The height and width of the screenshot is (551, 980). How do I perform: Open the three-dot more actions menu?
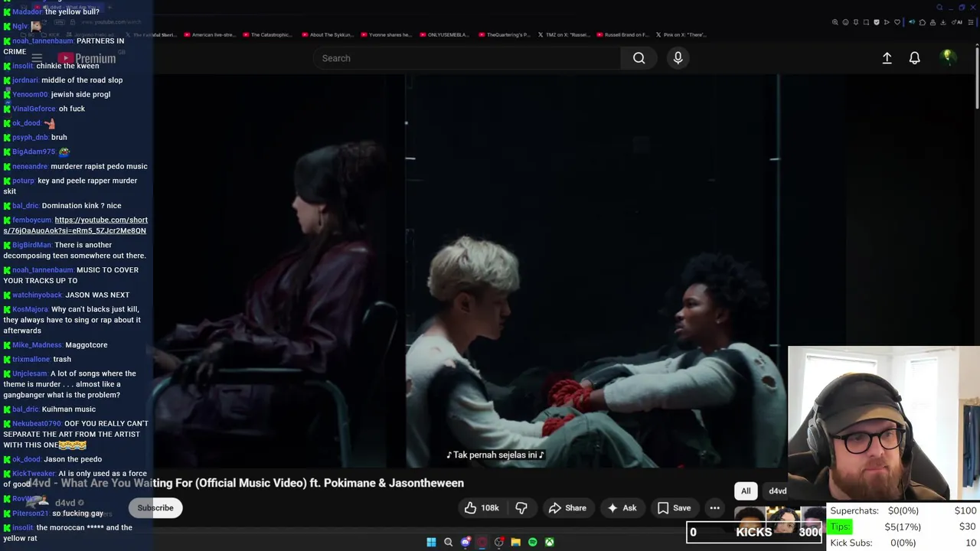pyautogui.click(x=714, y=508)
